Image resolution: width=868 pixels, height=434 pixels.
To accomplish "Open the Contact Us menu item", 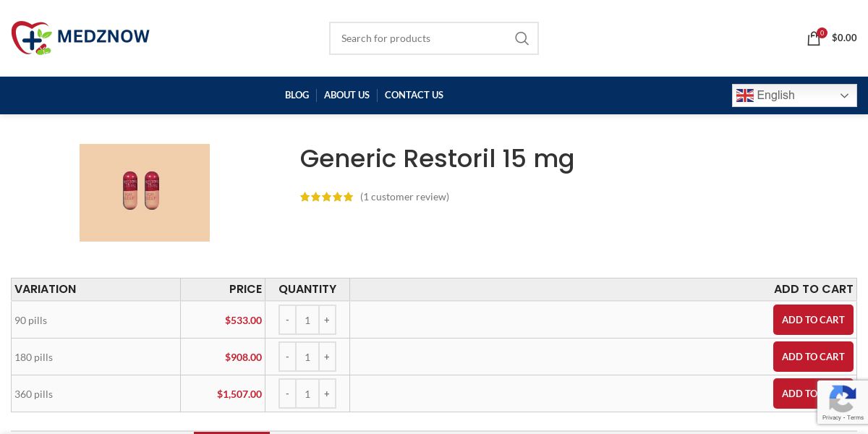I will click(414, 95).
